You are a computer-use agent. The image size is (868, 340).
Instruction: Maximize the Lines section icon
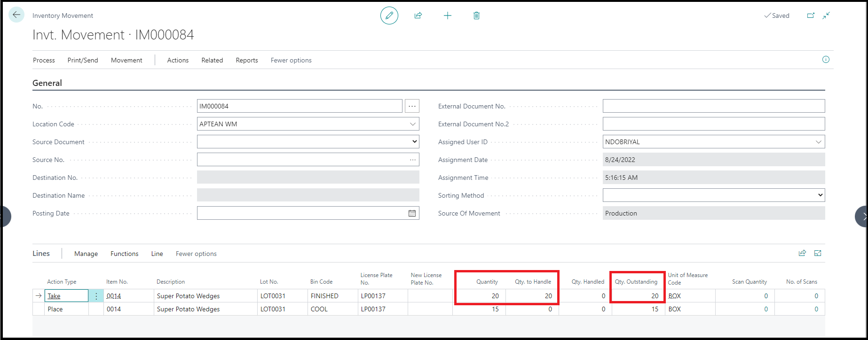(x=818, y=253)
